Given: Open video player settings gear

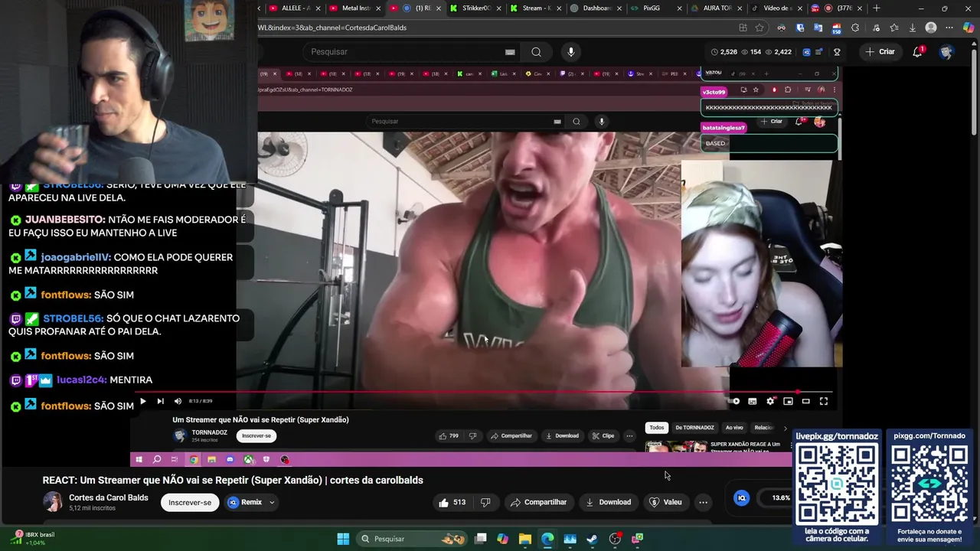Looking at the screenshot, I should (x=770, y=401).
